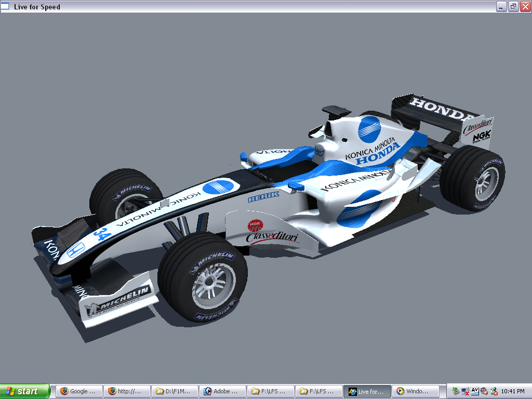
Task: Switch to the "Windo..." media player taskbar button
Action: tap(415, 391)
